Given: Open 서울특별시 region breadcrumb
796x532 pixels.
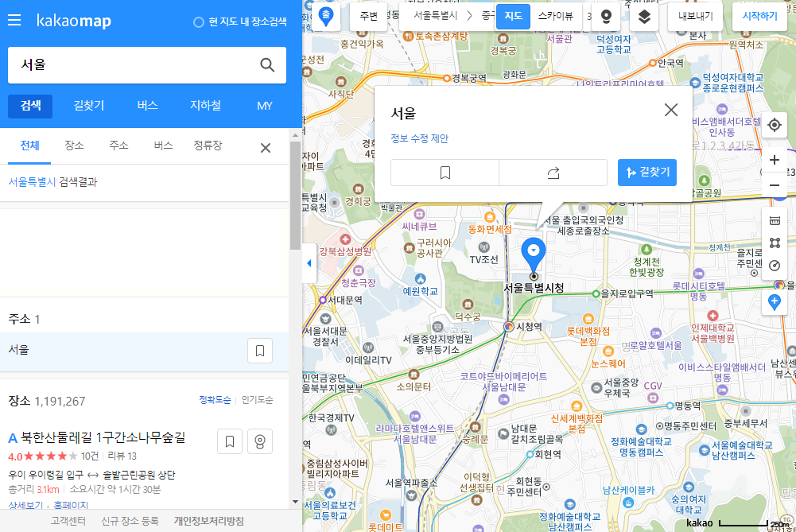Looking at the screenshot, I should pos(436,16).
